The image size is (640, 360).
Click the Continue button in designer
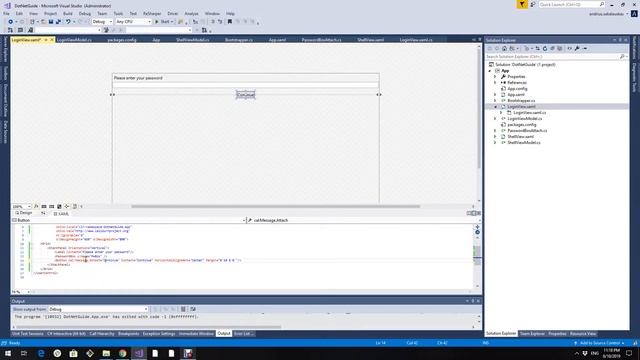click(x=246, y=95)
